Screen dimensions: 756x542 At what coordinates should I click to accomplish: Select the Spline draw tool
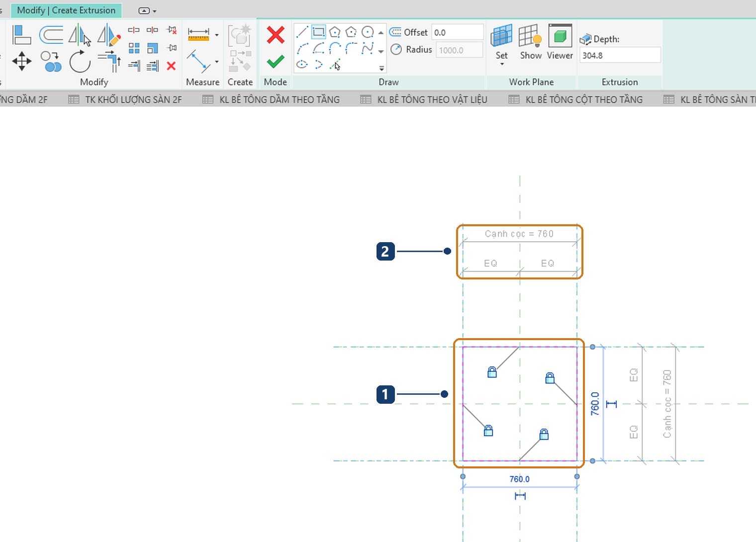click(x=368, y=48)
